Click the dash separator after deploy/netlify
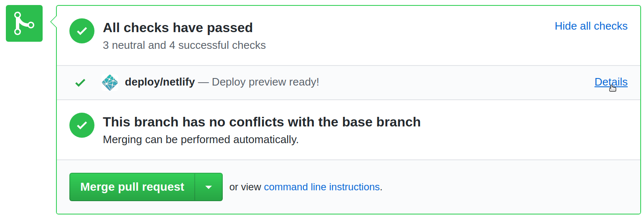This screenshot has width=644, height=217. (x=203, y=82)
